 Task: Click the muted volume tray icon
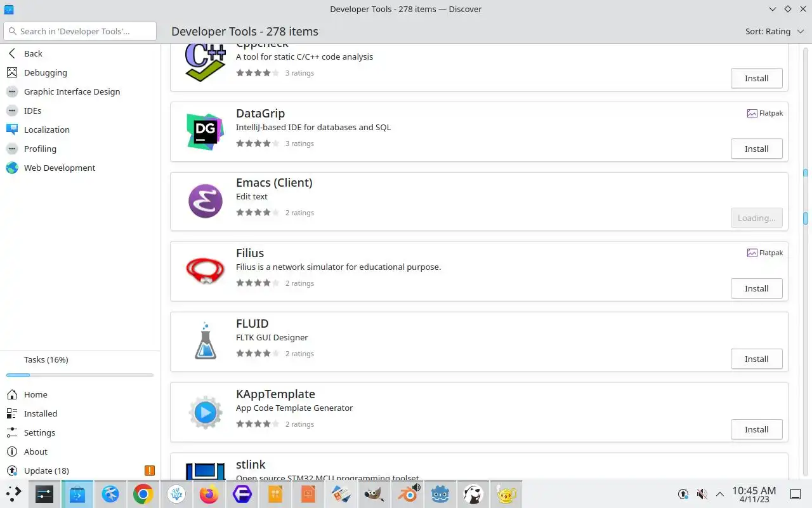tap(702, 494)
